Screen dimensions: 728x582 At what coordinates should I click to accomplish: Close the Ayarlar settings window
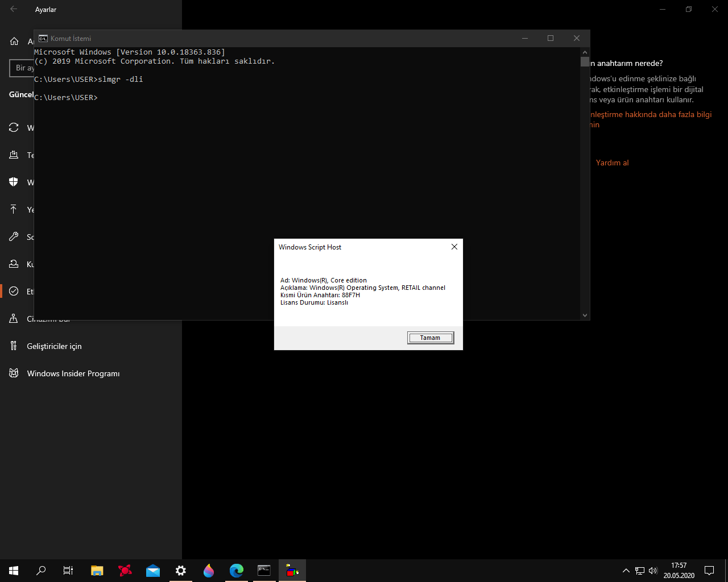coord(715,9)
